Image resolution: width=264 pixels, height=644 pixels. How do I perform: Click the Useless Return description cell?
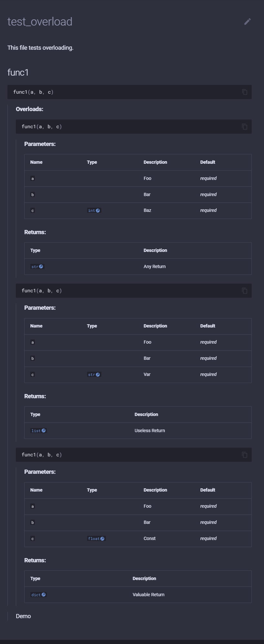pyautogui.click(x=150, y=431)
